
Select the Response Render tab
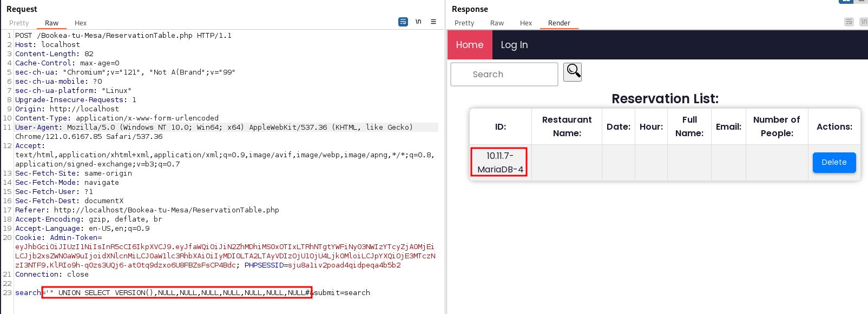tap(559, 23)
